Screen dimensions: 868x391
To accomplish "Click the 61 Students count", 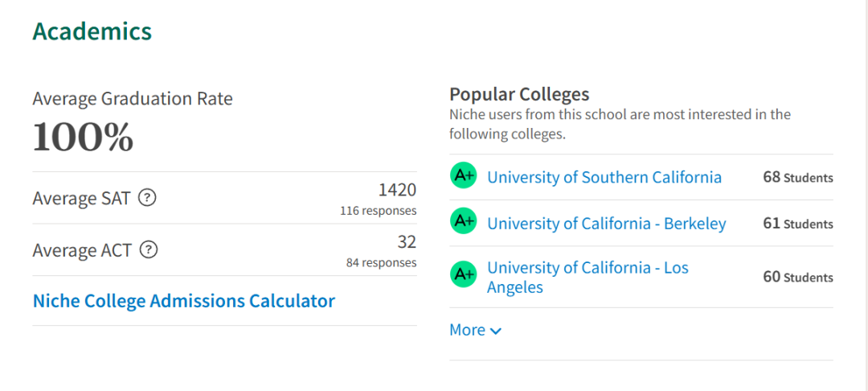I will click(798, 224).
